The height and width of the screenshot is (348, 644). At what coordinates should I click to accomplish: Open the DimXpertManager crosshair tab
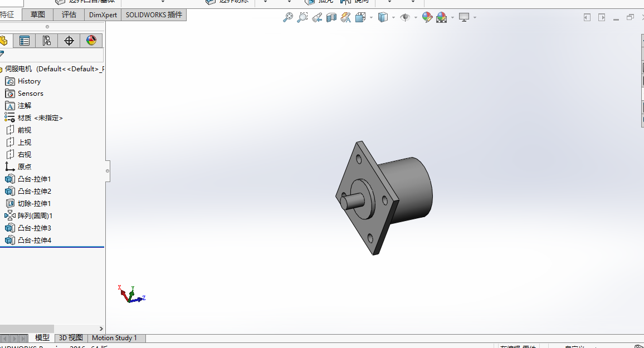point(69,41)
